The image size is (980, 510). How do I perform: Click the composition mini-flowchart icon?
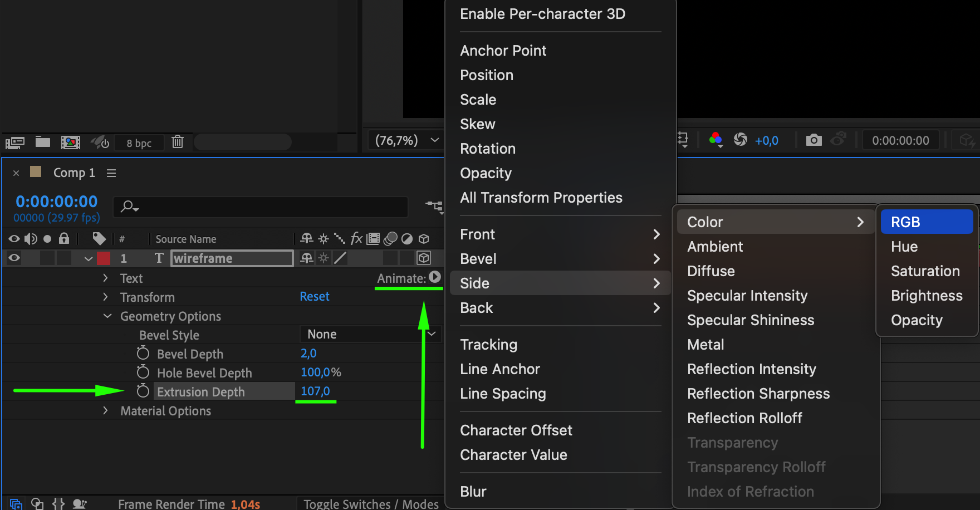coord(434,207)
